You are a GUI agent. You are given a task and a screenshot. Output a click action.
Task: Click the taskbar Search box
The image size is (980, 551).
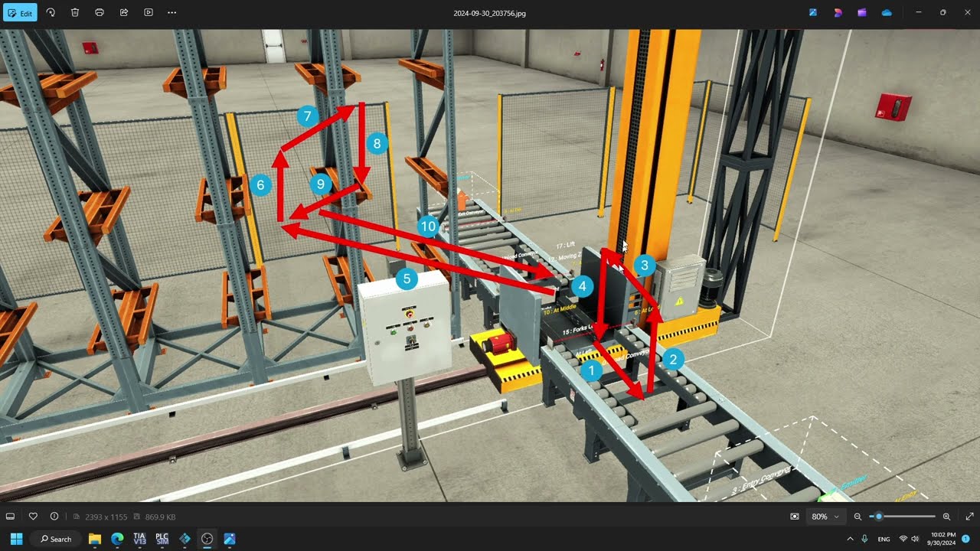tap(56, 539)
